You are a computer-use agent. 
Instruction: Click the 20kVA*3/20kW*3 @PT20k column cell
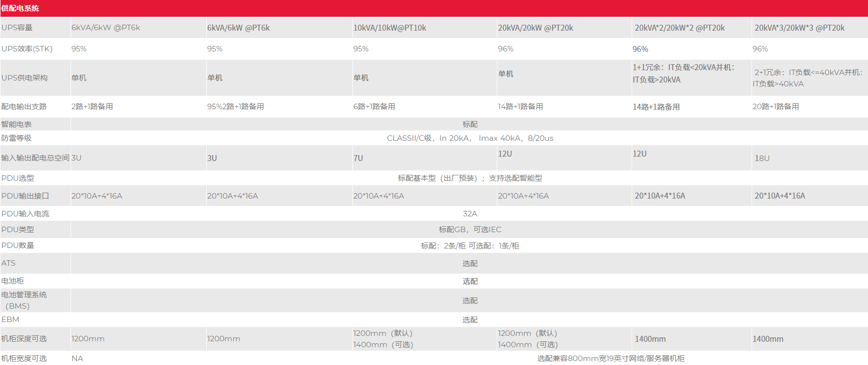[799, 28]
